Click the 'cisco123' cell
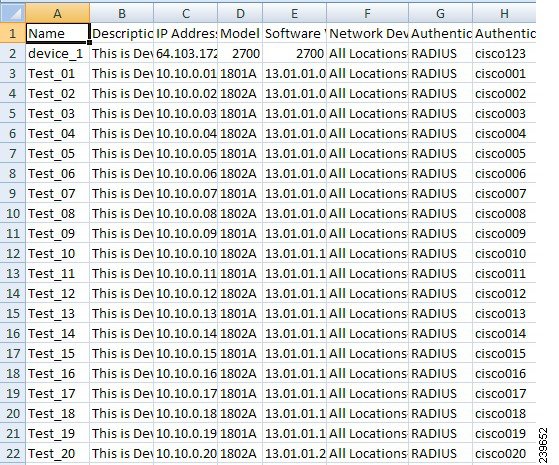The image size is (559, 465). pyautogui.click(x=504, y=53)
